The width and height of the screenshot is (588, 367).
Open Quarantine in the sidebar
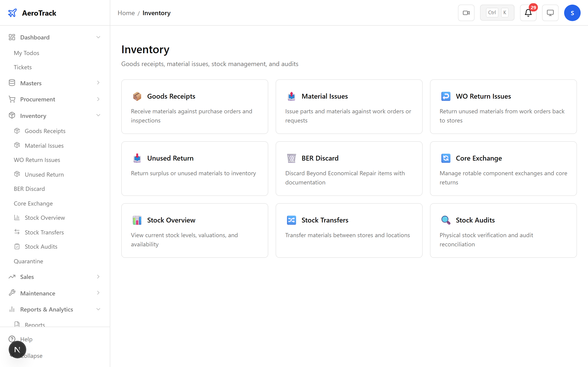coord(28,261)
